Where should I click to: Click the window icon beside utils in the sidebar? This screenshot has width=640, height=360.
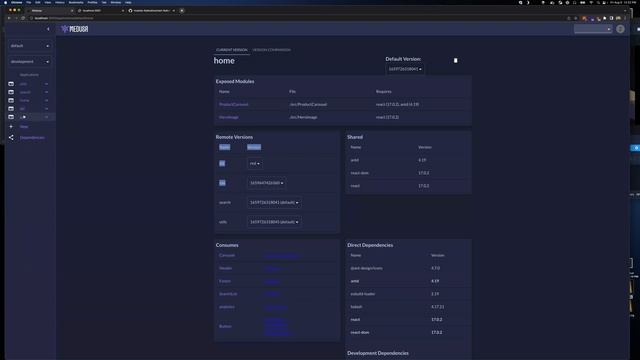point(11,84)
